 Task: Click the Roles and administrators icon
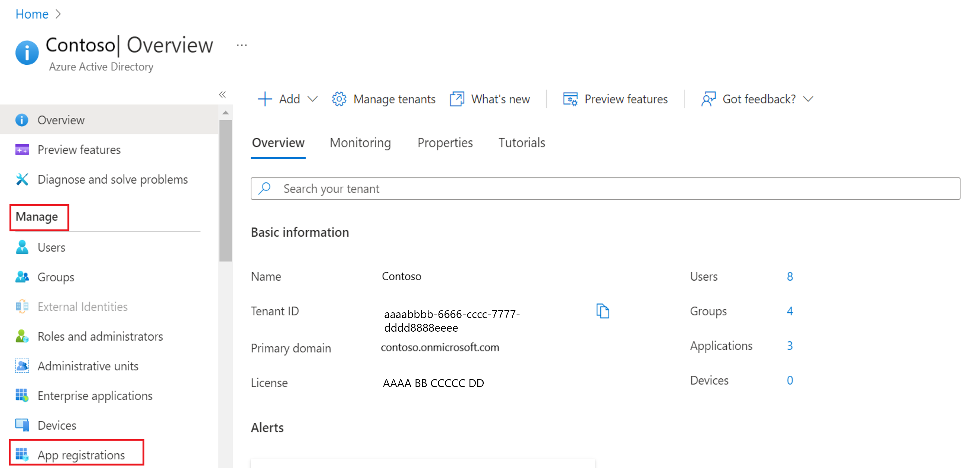22,336
